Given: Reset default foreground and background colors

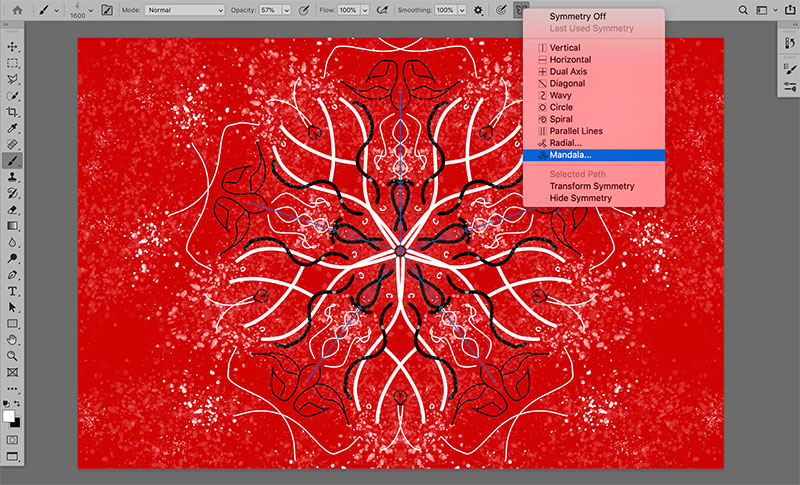Looking at the screenshot, I should click(7, 403).
